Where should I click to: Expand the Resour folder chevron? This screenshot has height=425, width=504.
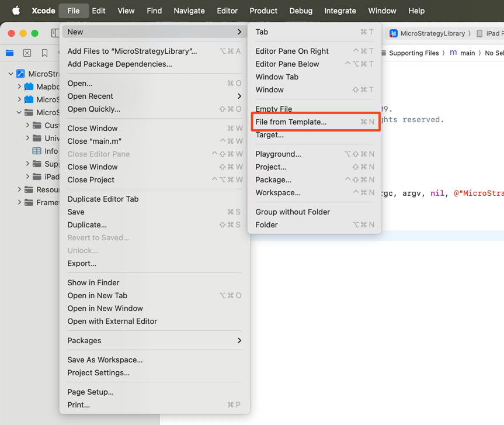(19, 189)
